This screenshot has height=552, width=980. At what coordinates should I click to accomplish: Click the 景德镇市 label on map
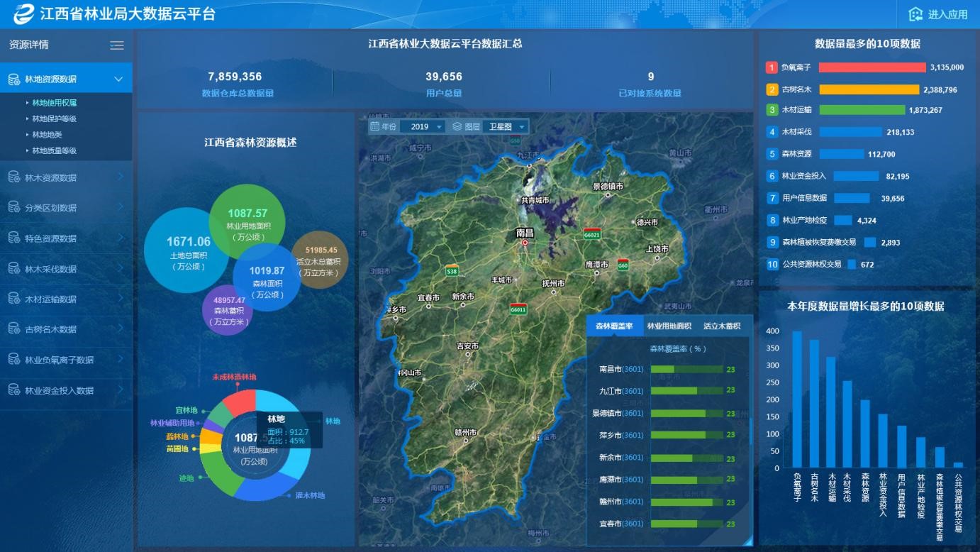point(608,186)
